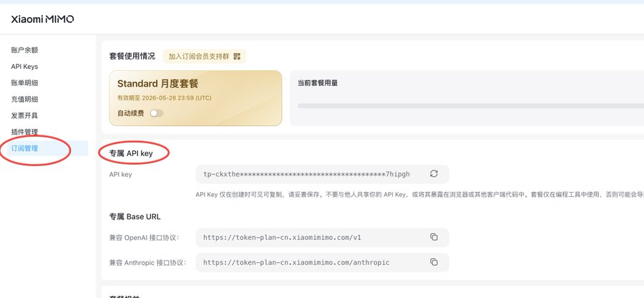This screenshot has width=644, height=298.
Task: Go to API Keys in sidebar
Action: (x=24, y=67)
